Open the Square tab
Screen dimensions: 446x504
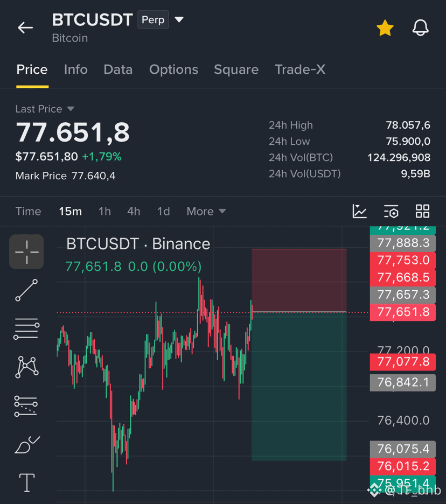click(x=236, y=69)
